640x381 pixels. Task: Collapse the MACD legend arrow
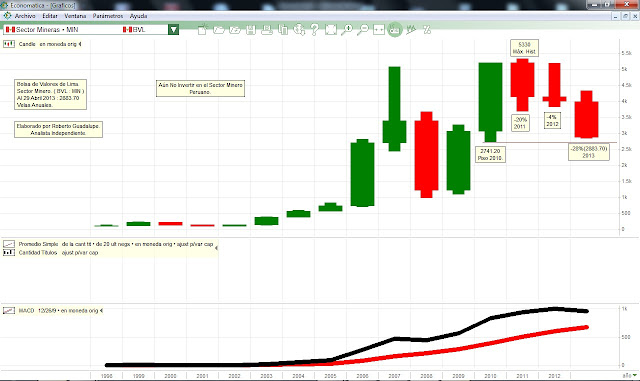101,311
